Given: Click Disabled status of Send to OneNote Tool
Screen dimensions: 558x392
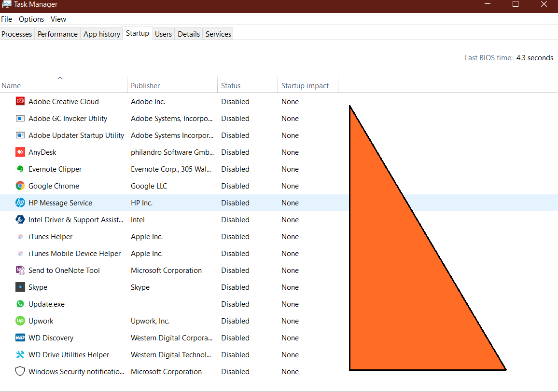Looking at the screenshot, I should click(x=235, y=270).
